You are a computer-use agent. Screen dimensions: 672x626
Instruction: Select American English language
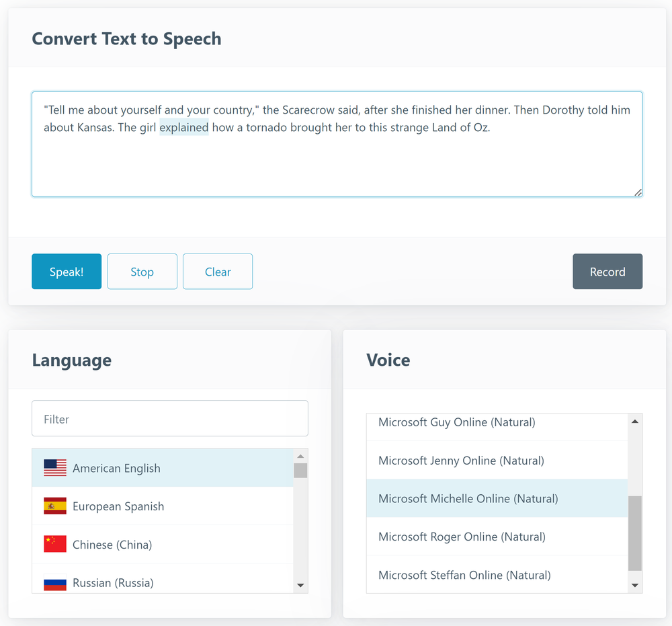[x=163, y=468]
